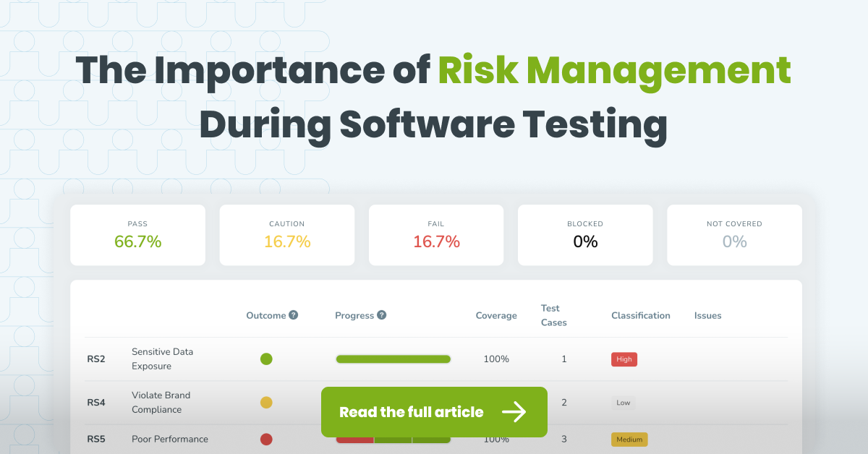The image size is (868, 454).
Task: Open the Outcome column help icon
Action: (293, 315)
